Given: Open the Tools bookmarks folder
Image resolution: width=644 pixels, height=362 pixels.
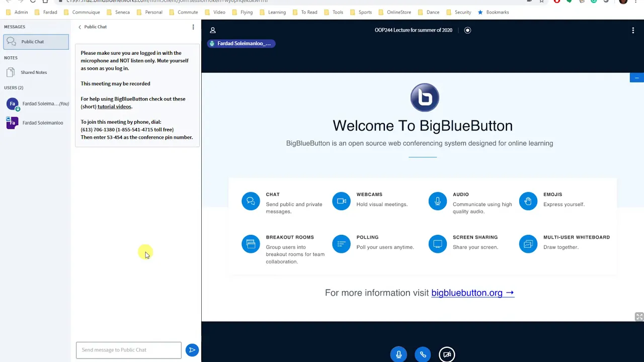Looking at the screenshot, I should tap(334, 12).
